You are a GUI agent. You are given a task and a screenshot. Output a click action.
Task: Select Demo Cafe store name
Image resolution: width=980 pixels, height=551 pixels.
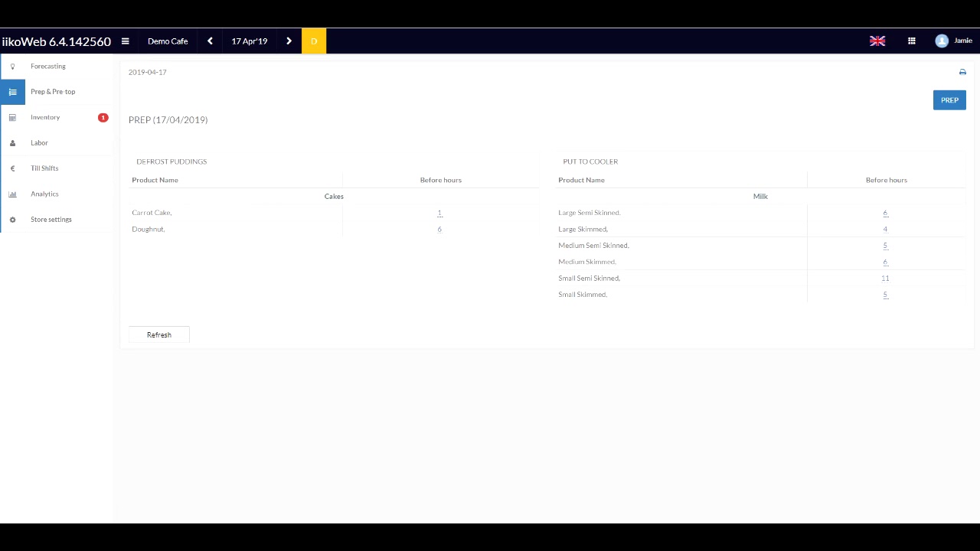pos(168,41)
